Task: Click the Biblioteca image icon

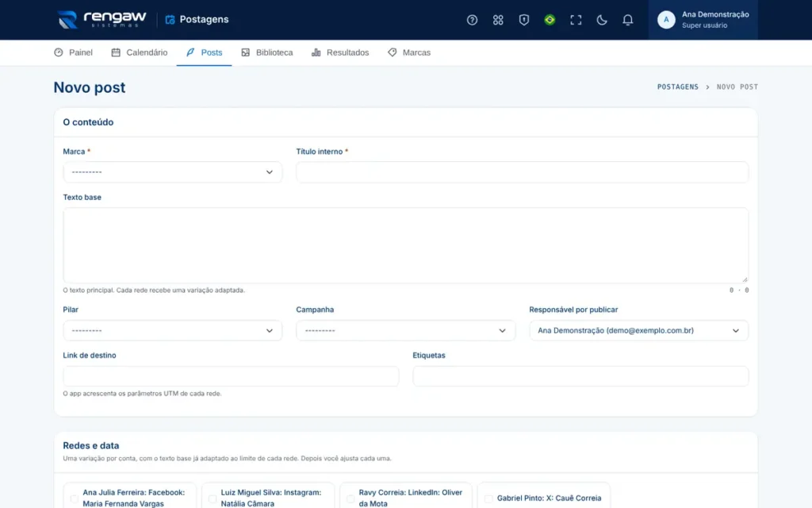Action: click(x=246, y=52)
